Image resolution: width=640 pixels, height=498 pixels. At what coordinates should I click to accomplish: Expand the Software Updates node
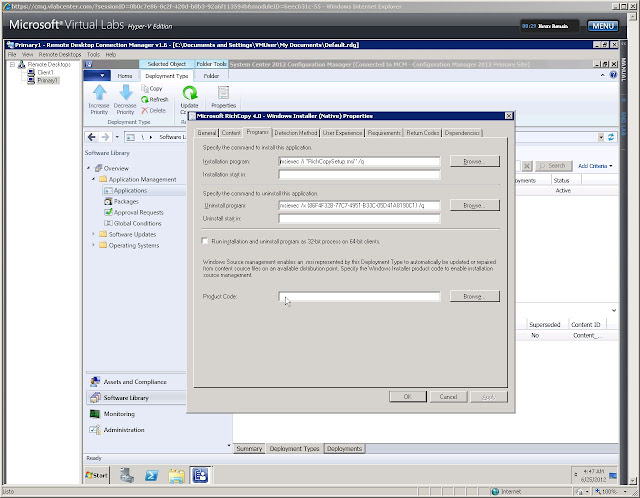(x=93, y=234)
